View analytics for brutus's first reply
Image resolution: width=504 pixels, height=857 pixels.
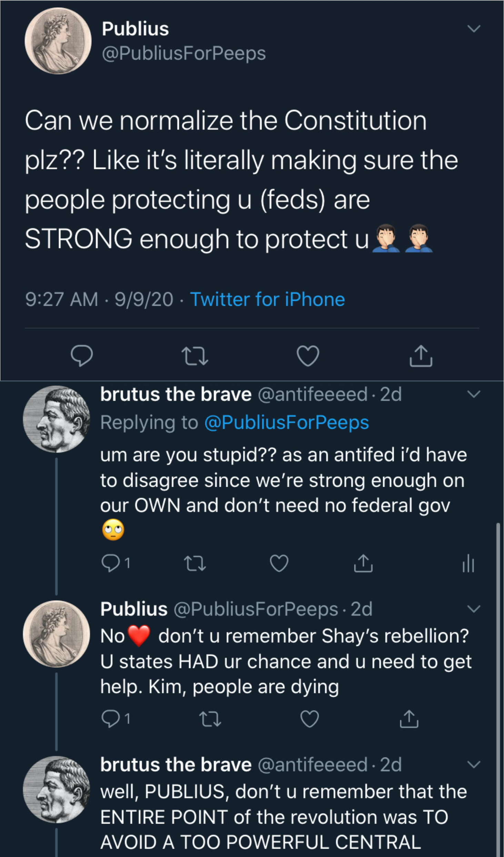[468, 563]
